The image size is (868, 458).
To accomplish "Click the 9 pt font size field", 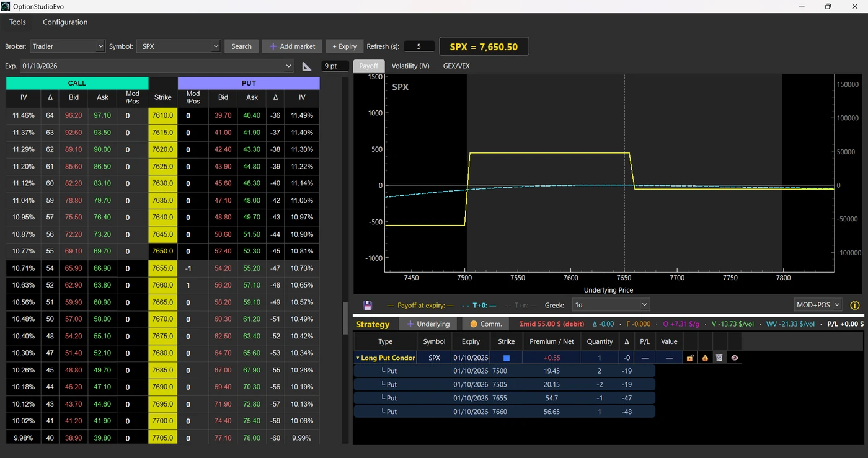I will (335, 66).
